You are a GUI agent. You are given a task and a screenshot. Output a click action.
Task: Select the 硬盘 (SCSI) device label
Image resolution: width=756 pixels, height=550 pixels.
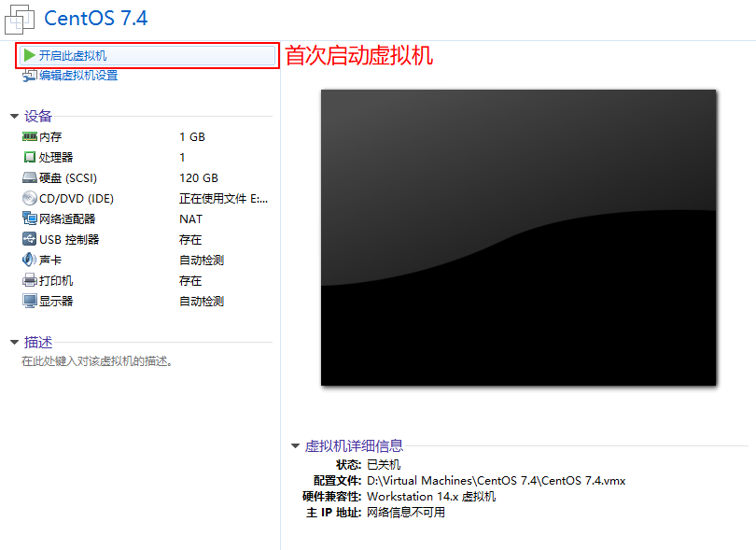pos(68,178)
